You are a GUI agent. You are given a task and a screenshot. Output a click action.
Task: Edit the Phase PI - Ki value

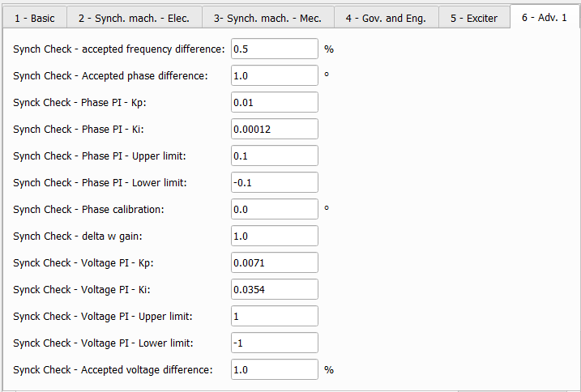(x=274, y=130)
